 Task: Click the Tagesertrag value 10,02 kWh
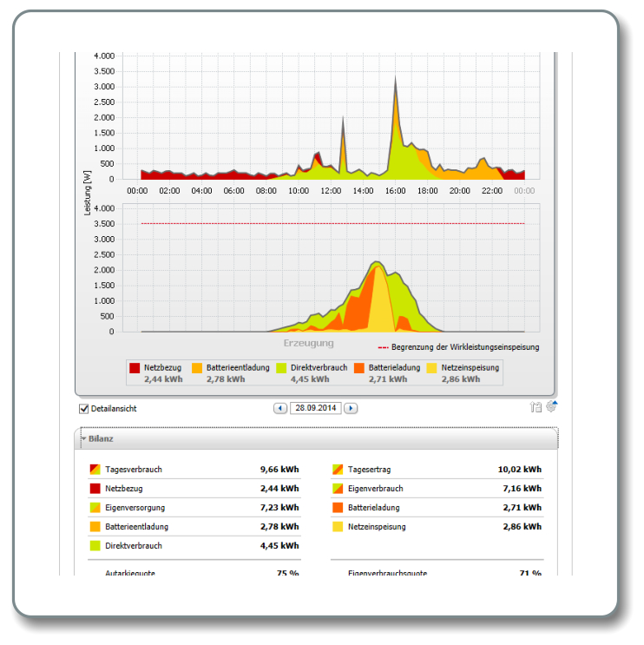tap(520, 470)
